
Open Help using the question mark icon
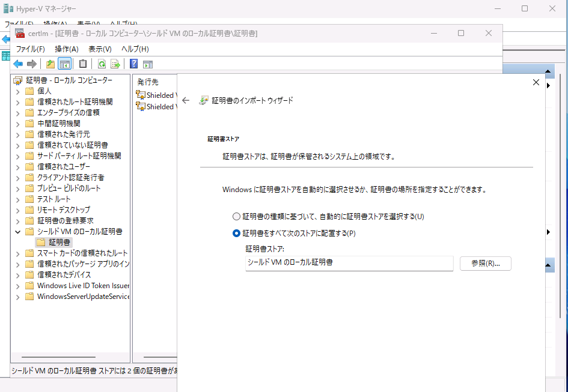pyautogui.click(x=133, y=64)
